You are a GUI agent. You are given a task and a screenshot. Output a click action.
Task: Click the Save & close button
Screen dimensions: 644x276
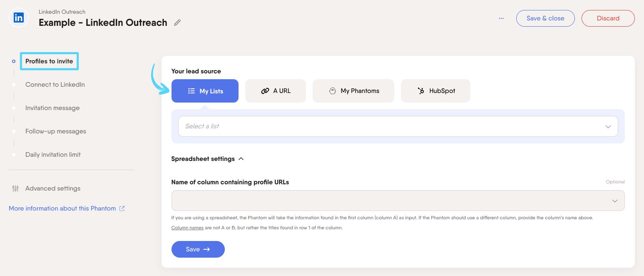545,18
